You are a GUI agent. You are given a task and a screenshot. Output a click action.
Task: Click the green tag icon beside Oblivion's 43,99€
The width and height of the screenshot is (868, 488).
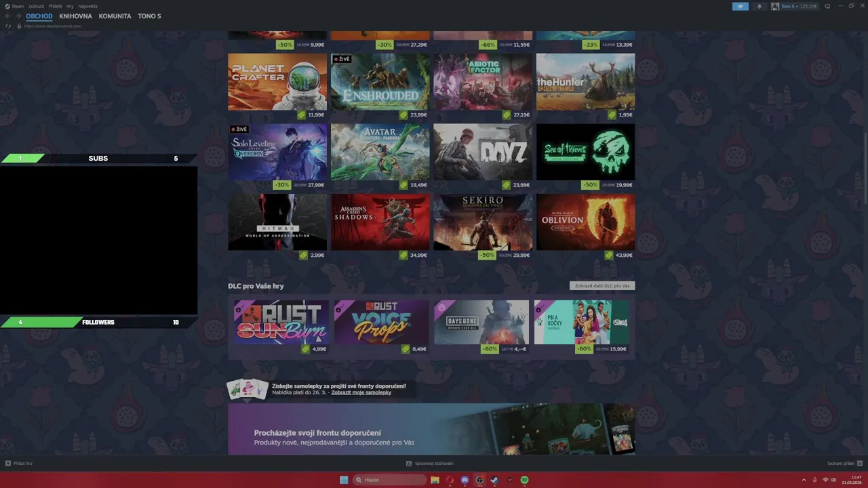pyautogui.click(x=610, y=256)
